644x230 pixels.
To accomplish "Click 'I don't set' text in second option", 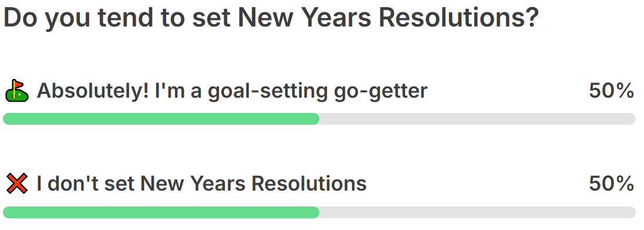I will pyautogui.click(x=86, y=184).
